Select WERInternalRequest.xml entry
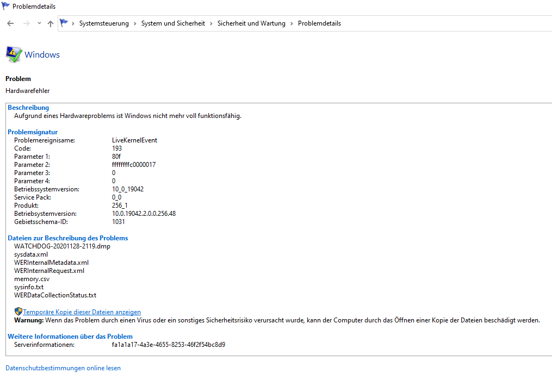Viewport: 552px width, 392px height. (49, 271)
